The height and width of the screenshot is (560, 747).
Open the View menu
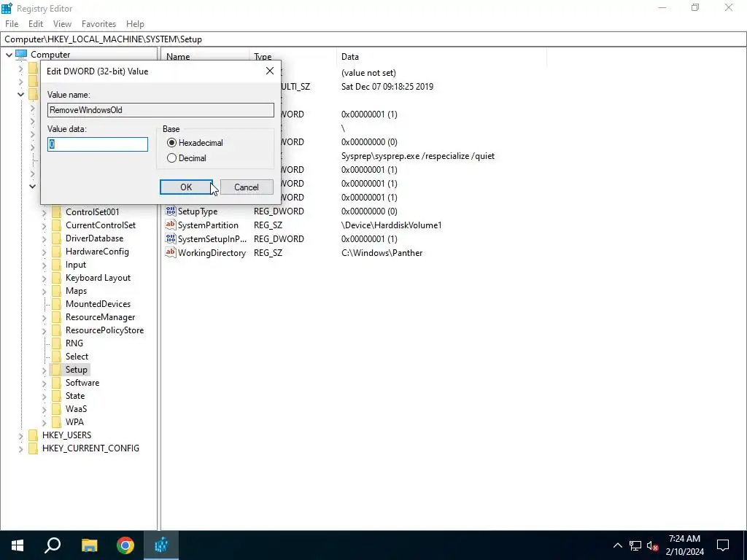[x=62, y=24]
